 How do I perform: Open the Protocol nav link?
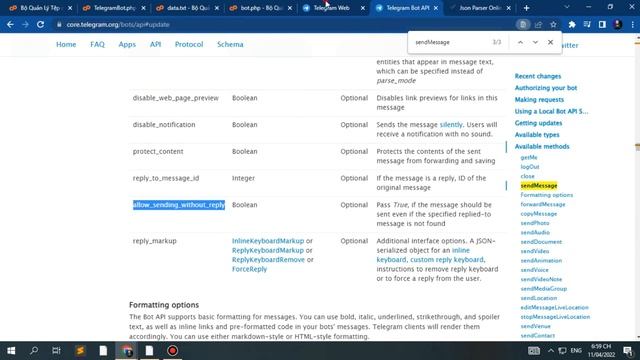(x=189, y=44)
